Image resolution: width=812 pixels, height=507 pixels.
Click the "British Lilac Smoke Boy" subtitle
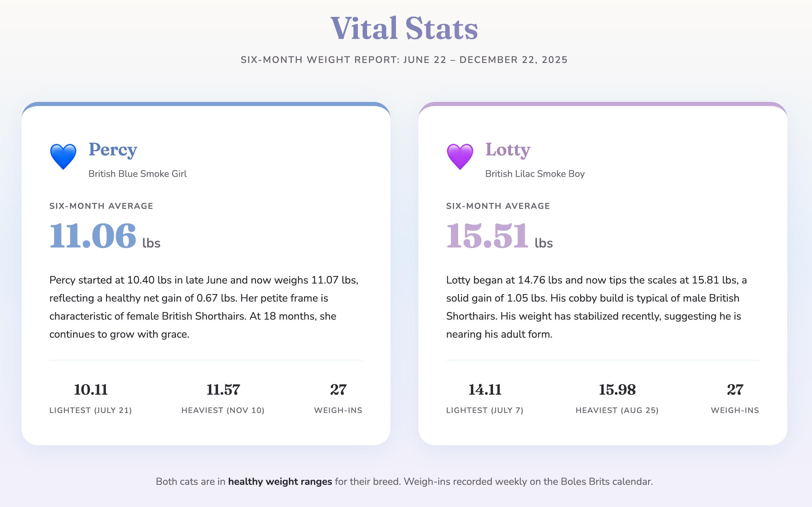pyautogui.click(x=535, y=174)
